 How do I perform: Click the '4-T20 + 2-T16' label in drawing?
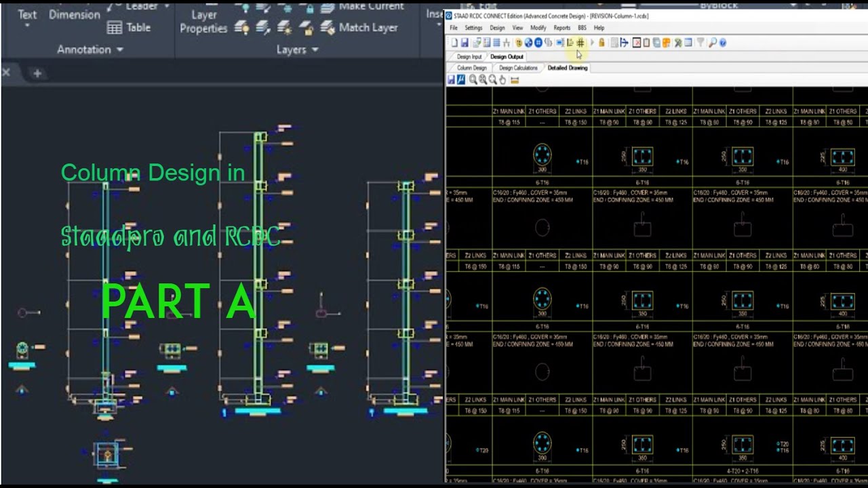tap(743, 470)
